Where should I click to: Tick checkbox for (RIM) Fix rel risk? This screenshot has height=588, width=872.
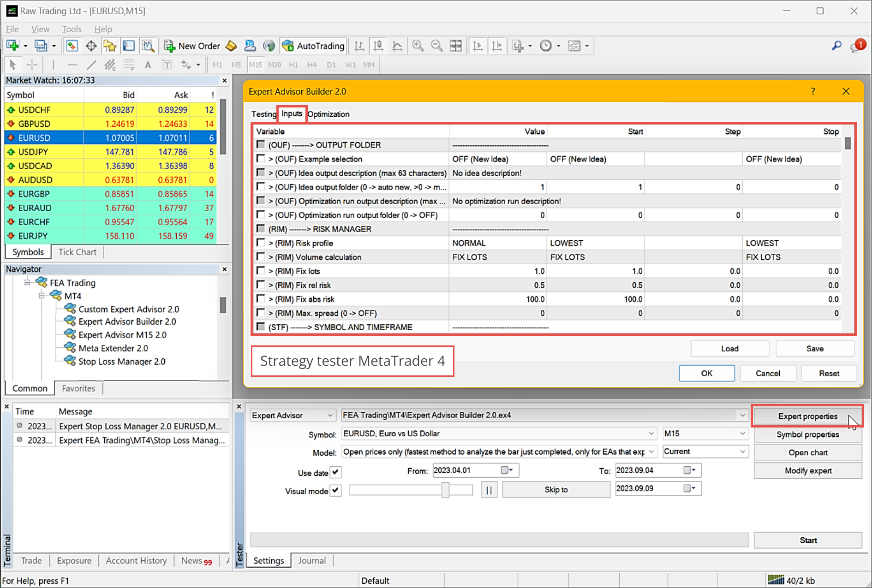click(x=261, y=285)
